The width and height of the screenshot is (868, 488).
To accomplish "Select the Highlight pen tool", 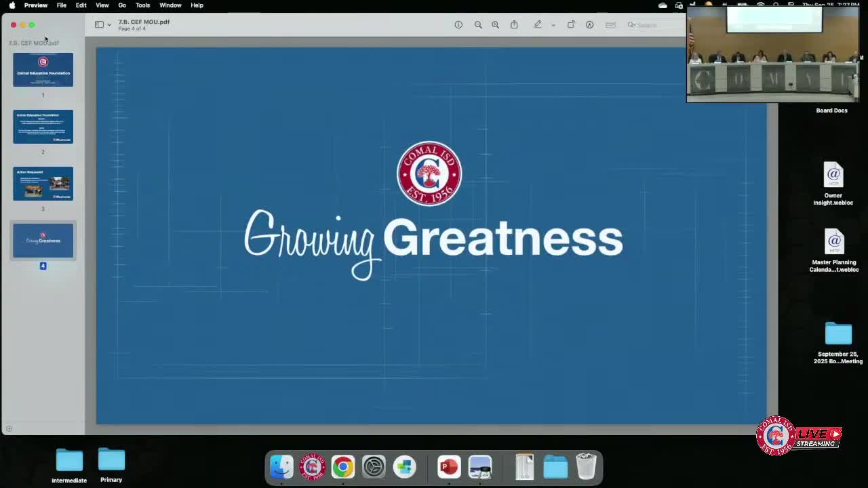I will point(538,25).
